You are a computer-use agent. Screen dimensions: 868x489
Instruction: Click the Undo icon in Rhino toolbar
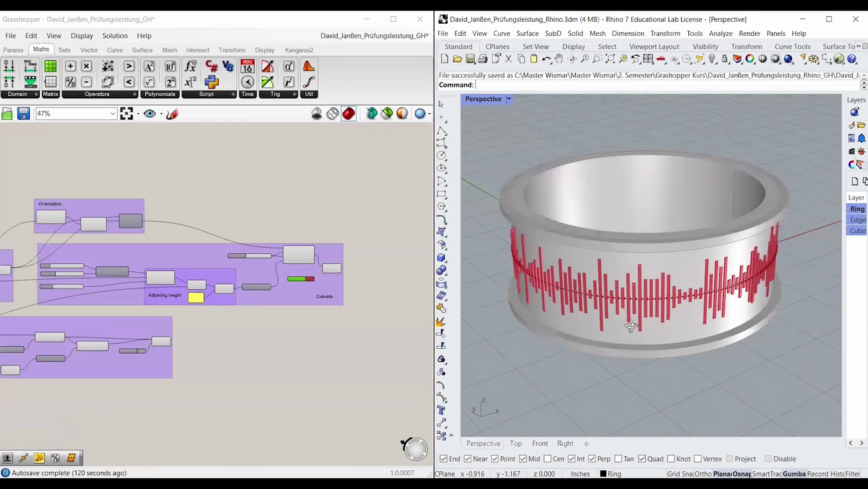[546, 59]
